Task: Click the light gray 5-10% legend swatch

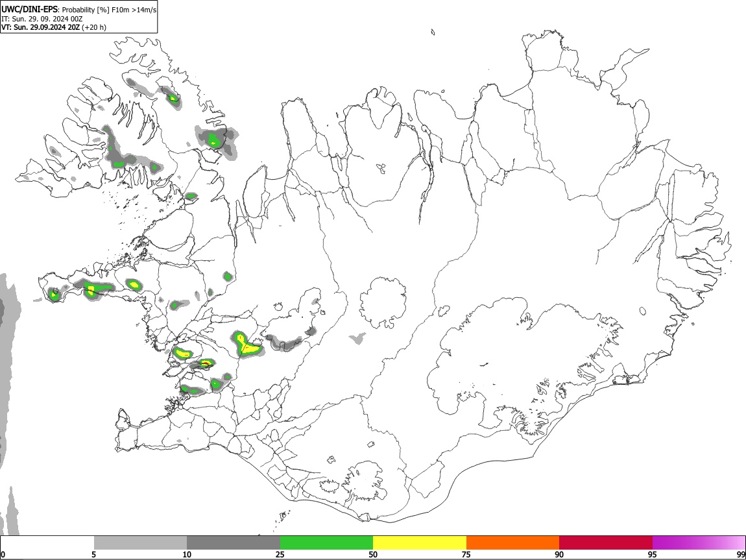Action: point(140,542)
